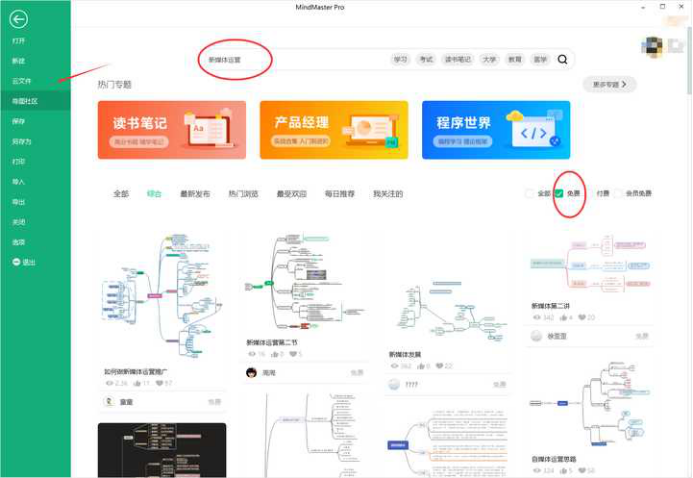Click the author avatar under 如何做新媒体运营推广

[109, 402]
